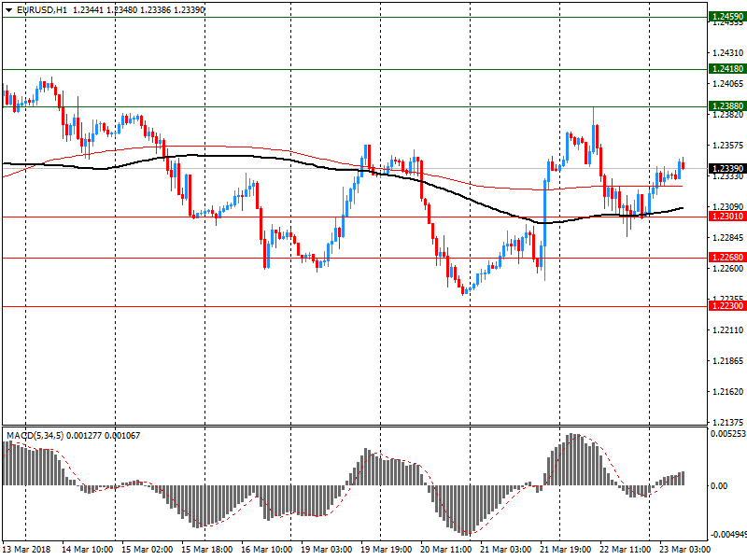
Task: Click the 1.21375 price on the scale
Action: (727, 422)
